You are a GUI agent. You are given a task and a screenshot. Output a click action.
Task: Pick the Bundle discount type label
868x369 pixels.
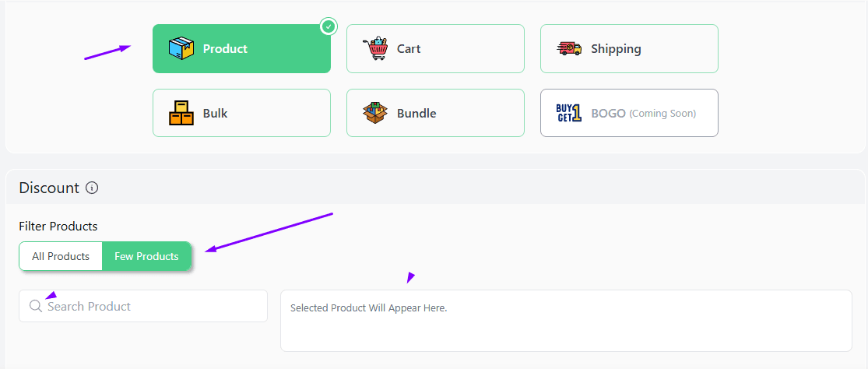pos(416,114)
